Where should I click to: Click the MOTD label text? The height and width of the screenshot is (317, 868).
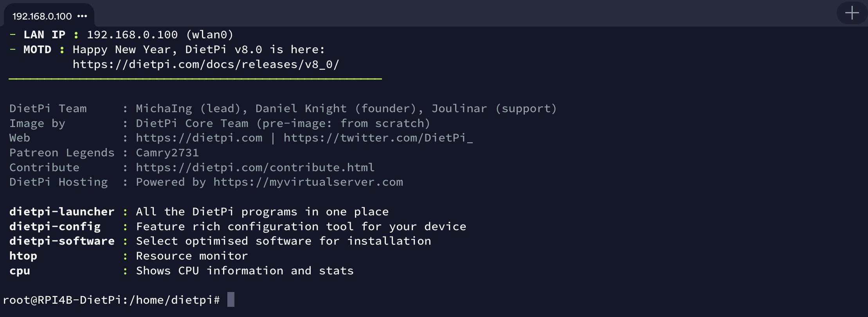37,50
